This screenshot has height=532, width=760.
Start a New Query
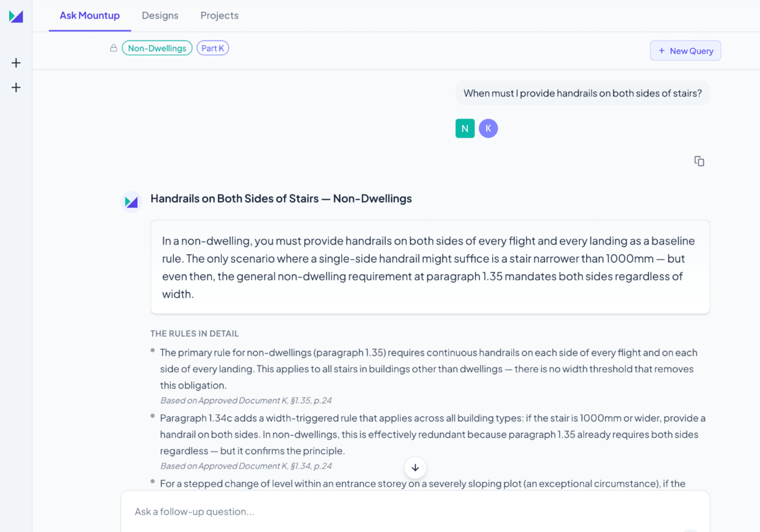[686, 51]
